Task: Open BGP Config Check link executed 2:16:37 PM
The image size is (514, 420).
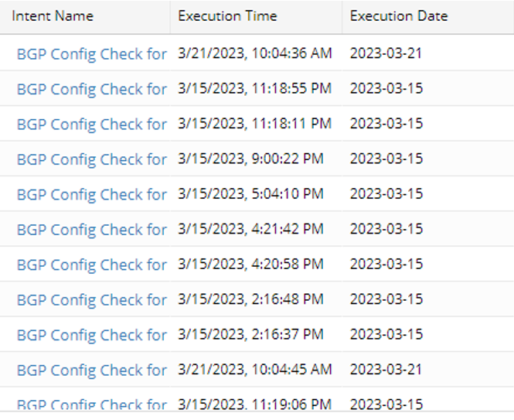Action: (91, 335)
